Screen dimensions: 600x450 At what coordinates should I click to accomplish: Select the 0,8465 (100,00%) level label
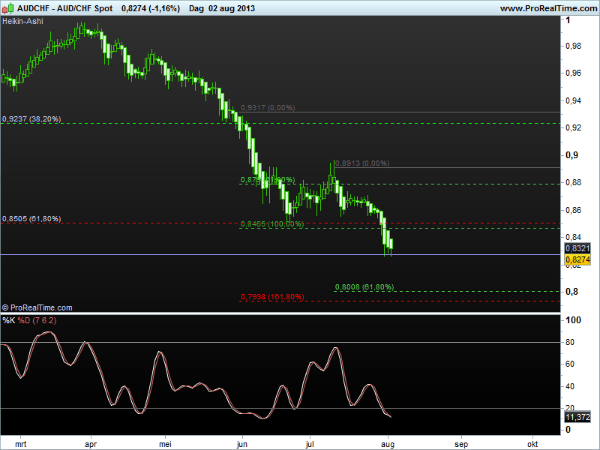point(272,224)
